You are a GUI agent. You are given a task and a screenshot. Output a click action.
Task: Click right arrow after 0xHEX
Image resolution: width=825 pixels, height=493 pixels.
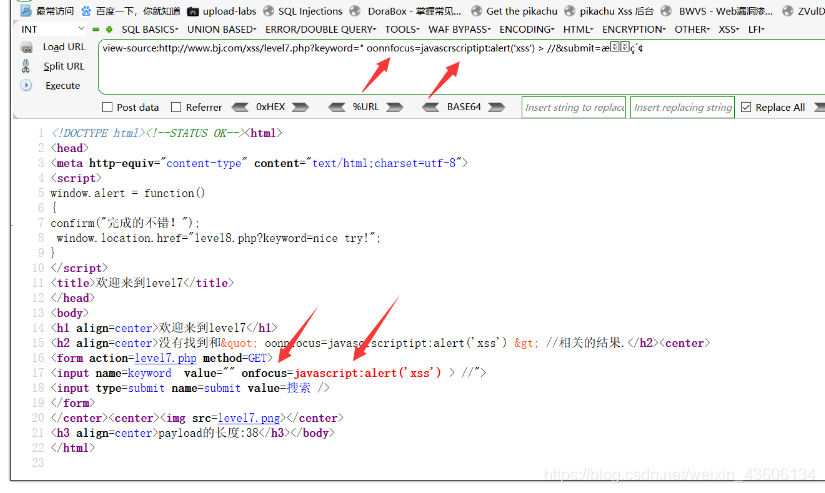300,107
